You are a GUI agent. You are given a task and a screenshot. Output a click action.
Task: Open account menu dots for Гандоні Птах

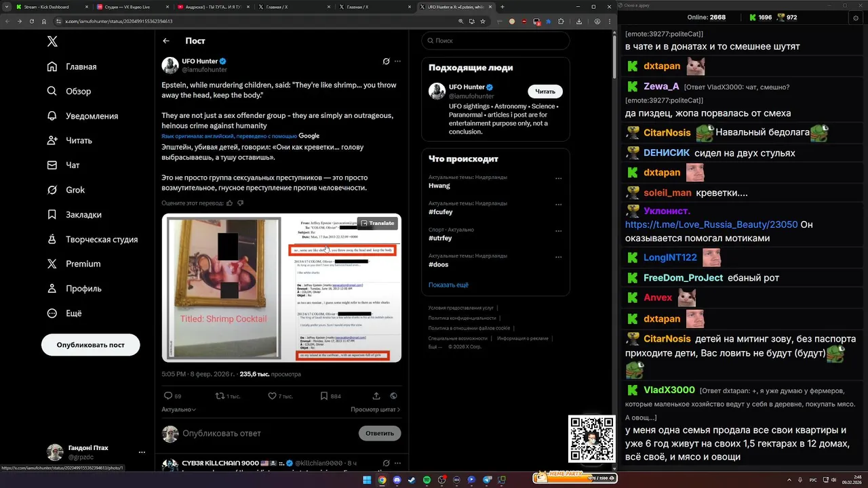click(x=142, y=452)
